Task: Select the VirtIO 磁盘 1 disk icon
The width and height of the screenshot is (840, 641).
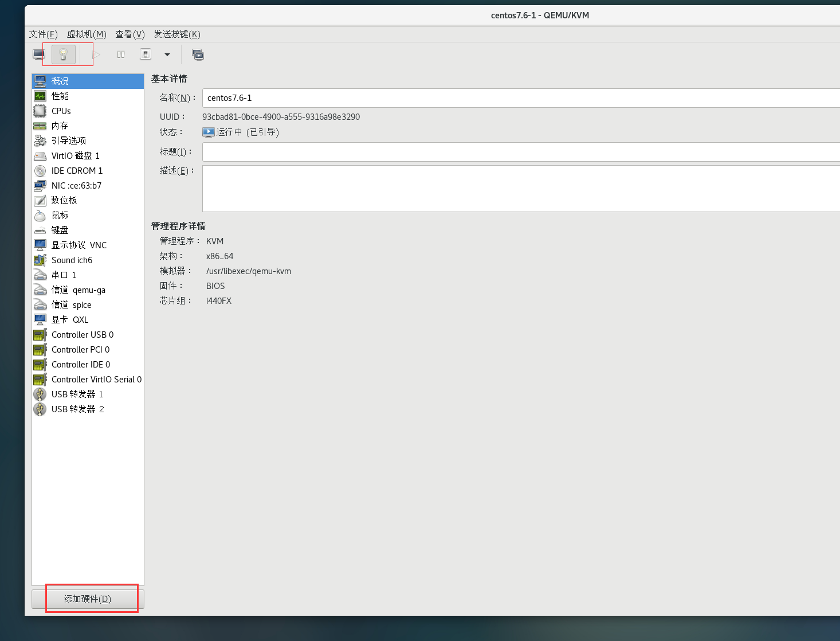Action: (40, 156)
